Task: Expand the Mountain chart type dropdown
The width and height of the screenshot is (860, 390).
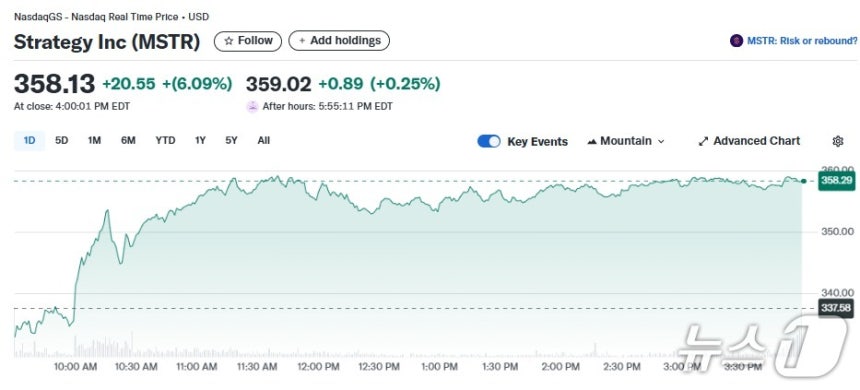Action: 625,142
